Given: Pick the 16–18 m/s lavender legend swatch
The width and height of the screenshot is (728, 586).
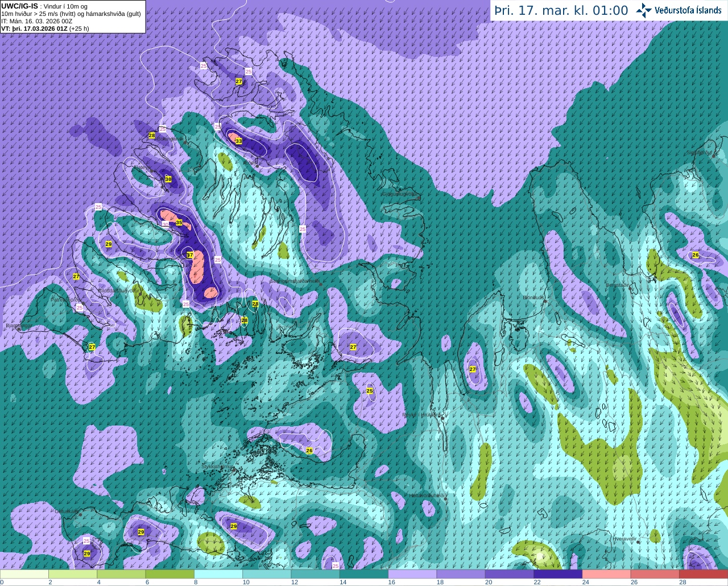Looking at the screenshot, I should point(412,574).
